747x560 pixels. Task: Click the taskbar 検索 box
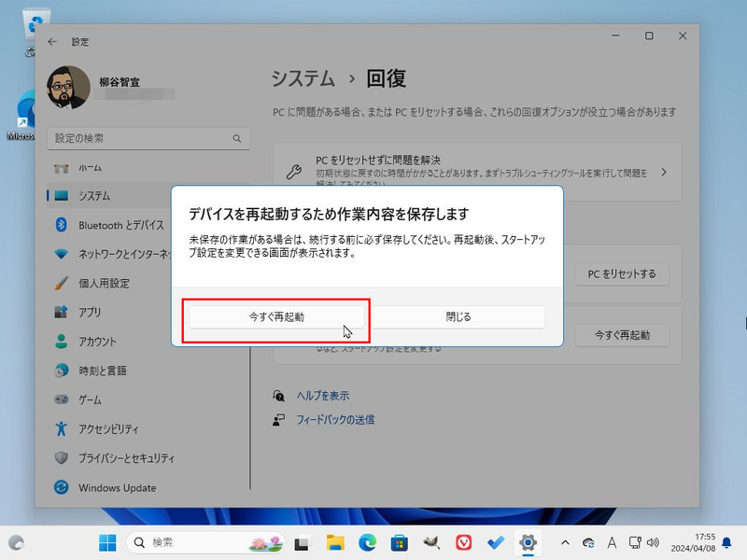pyautogui.click(x=205, y=543)
